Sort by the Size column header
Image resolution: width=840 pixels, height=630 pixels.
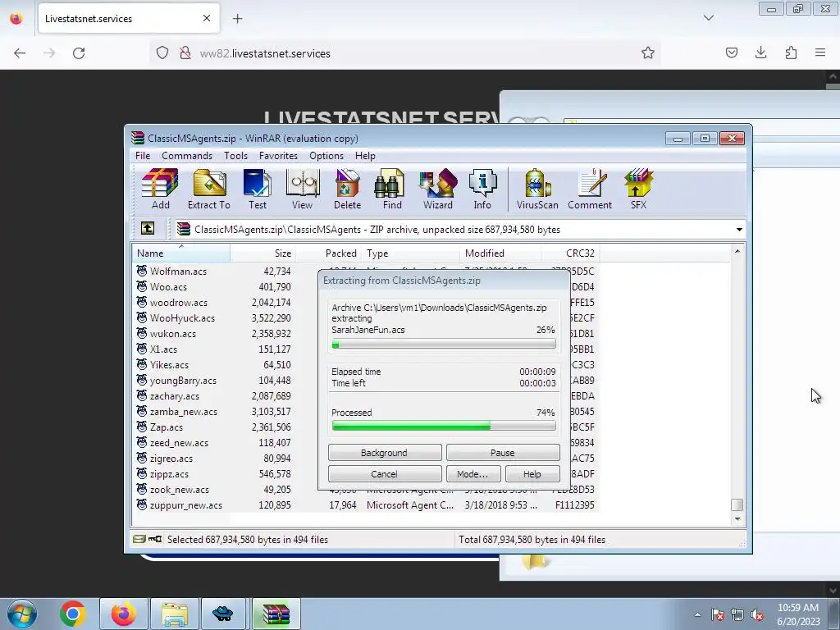(x=262, y=253)
